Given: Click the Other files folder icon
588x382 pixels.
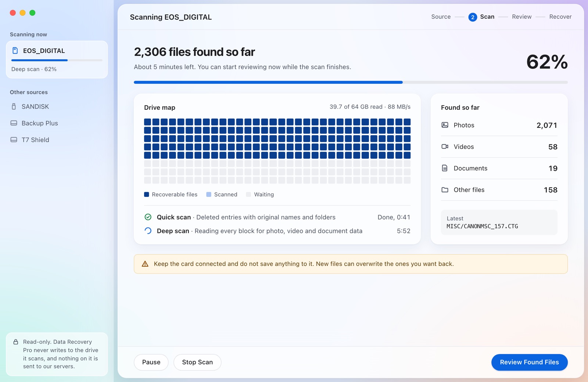Looking at the screenshot, I should click(x=445, y=190).
